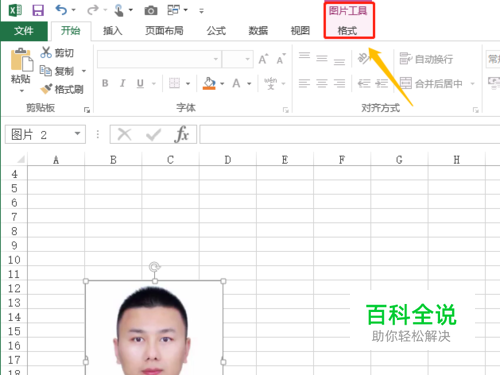Toggle 自动换行 wrap text

click(426, 59)
